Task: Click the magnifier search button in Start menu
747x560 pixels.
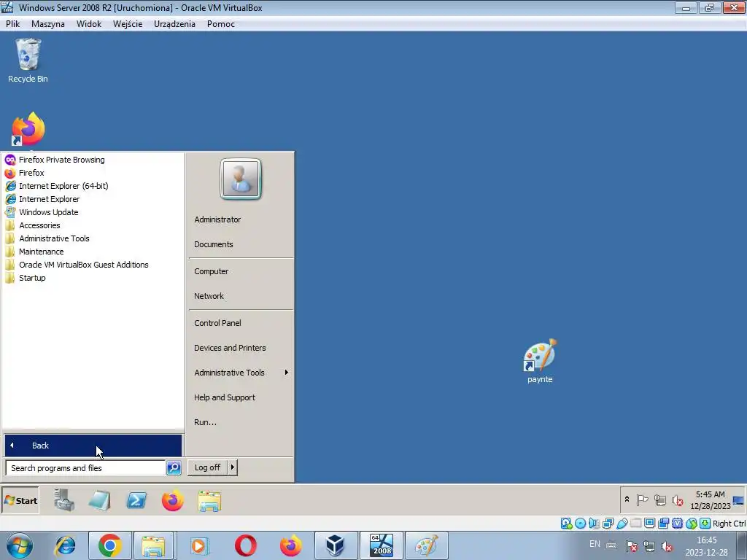Action: pyautogui.click(x=174, y=468)
